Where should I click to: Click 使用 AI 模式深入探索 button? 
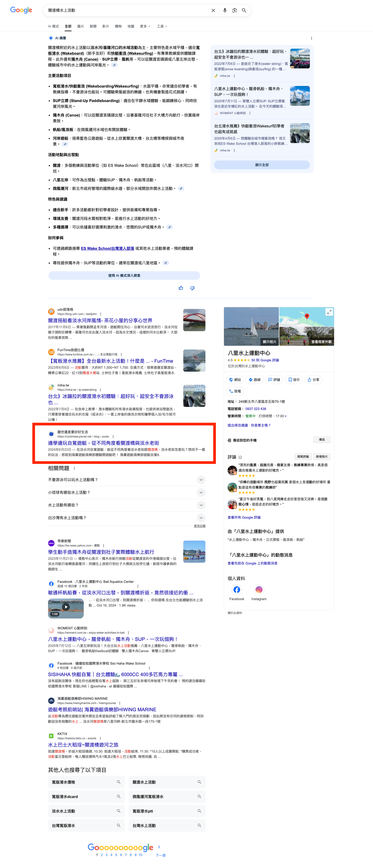(x=124, y=275)
